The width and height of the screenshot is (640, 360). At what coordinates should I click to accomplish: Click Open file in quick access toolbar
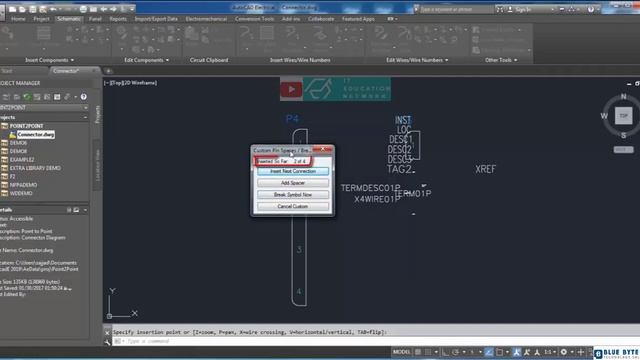coord(23,9)
